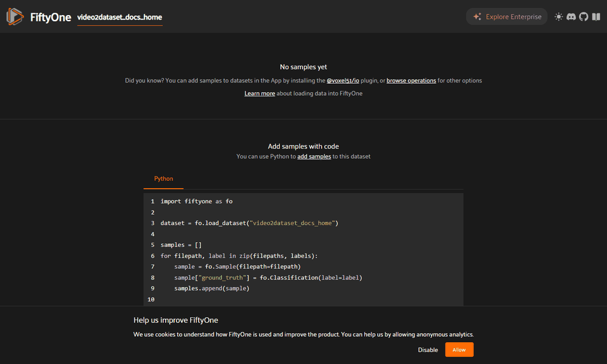Click the fo.load_dataset code line

(249, 223)
